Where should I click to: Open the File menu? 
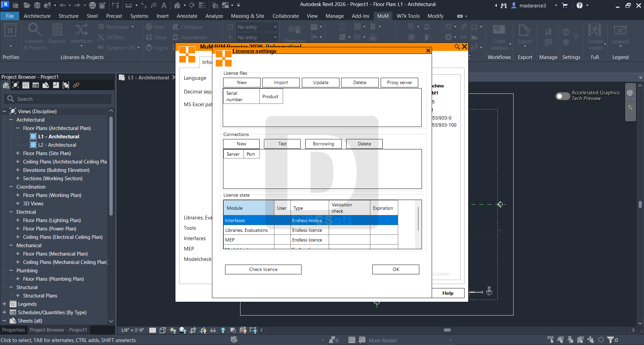[10, 16]
